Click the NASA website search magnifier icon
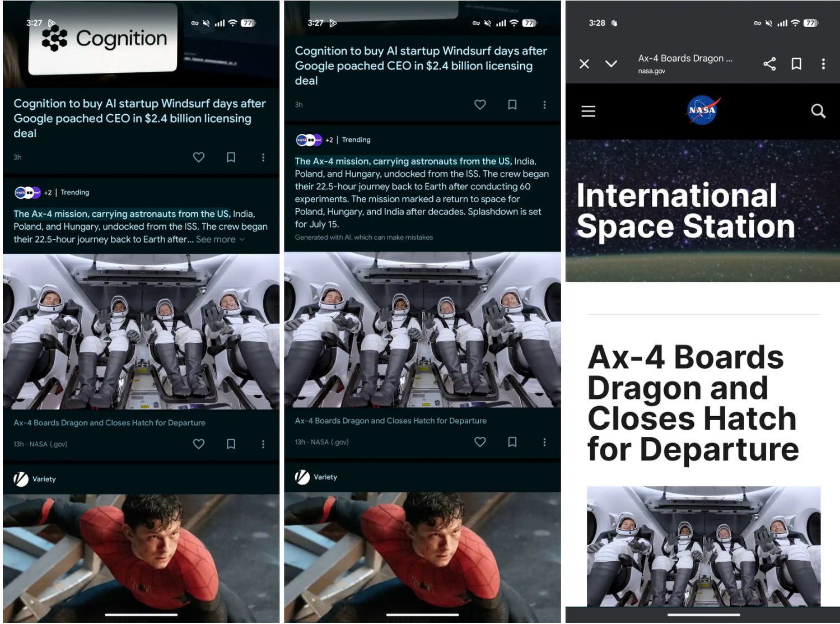This screenshot has width=840, height=624. [x=818, y=111]
